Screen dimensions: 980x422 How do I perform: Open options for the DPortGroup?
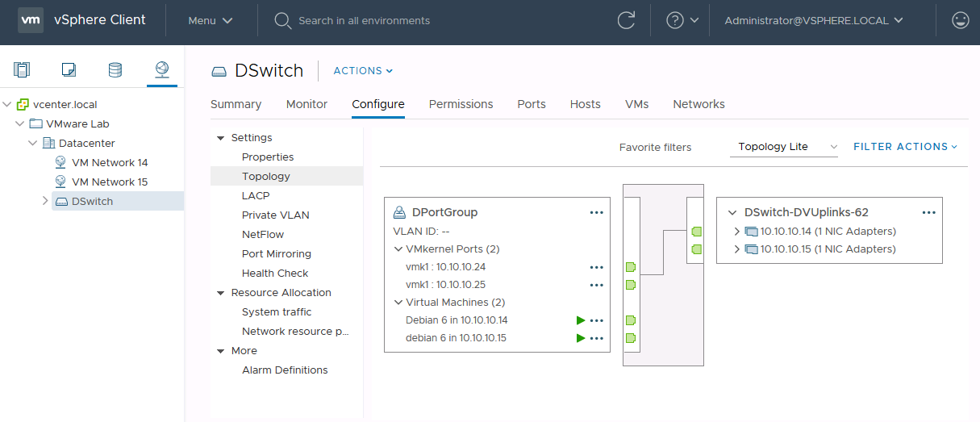tap(597, 213)
